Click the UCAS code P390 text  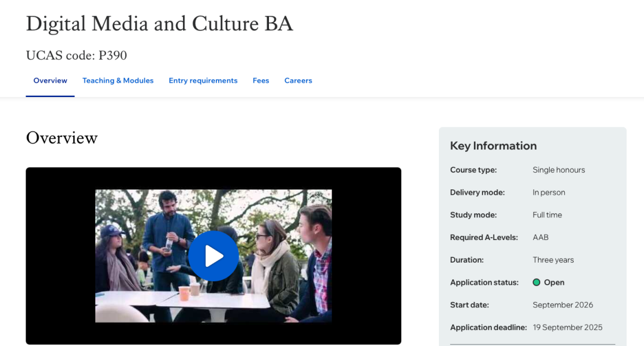coord(76,55)
